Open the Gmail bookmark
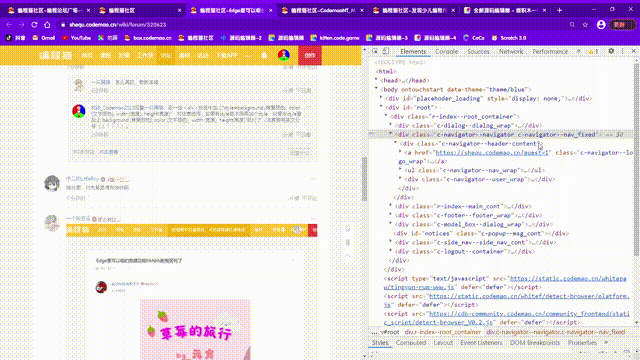The width and height of the screenshot is (640, 360). (x=44, y=38)
